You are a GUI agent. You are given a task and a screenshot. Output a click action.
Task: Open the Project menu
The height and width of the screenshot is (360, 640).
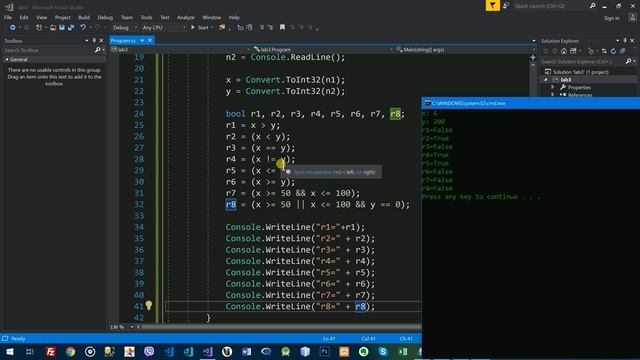pos(62,18)
